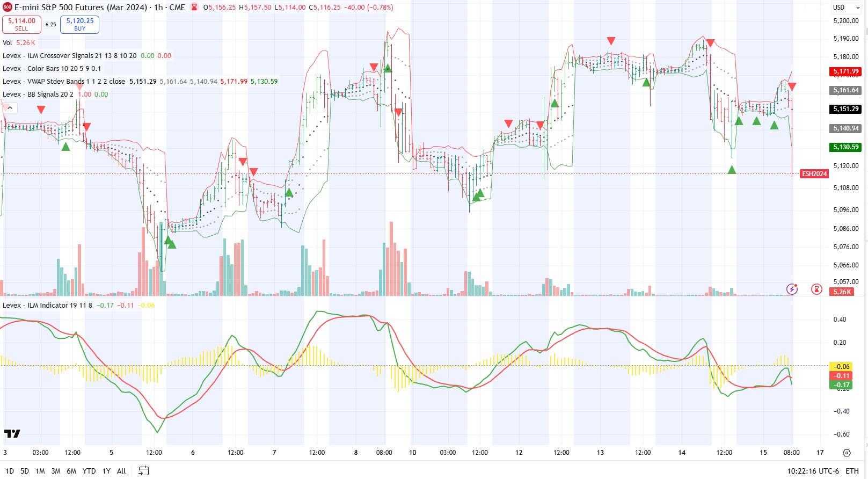Click the 5,114.00 SELL button
This screenshot has width=868, height=479.
click(21, 24)
